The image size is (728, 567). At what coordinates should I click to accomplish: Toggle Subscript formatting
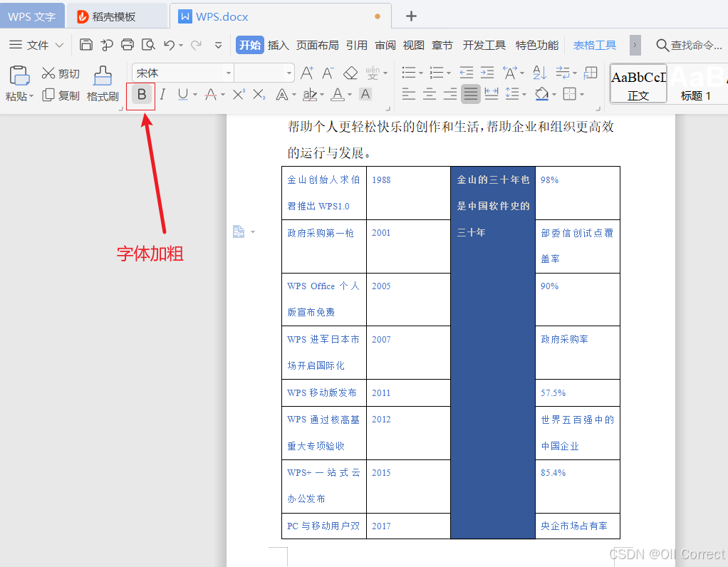click(259, 94)
